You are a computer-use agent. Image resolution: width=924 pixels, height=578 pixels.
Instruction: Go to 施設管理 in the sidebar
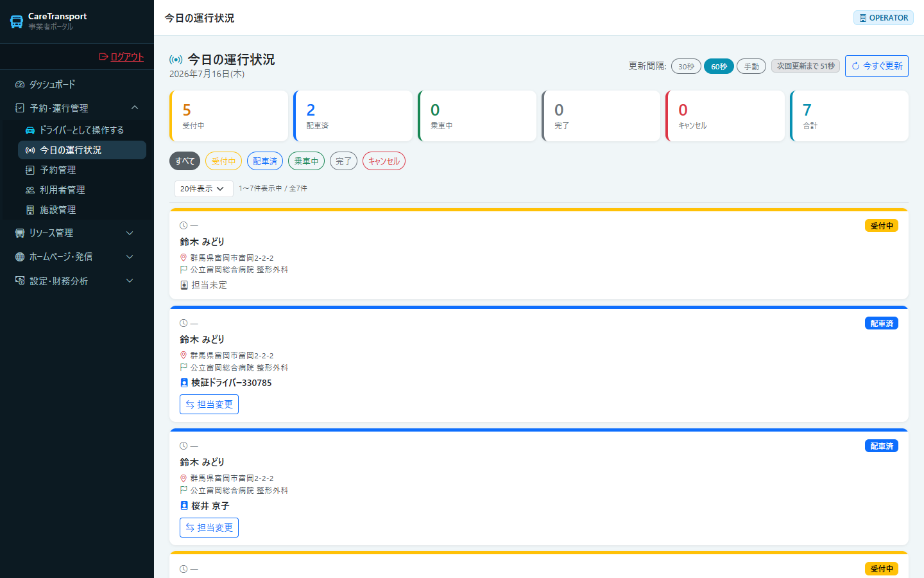(x=82, y=209)
